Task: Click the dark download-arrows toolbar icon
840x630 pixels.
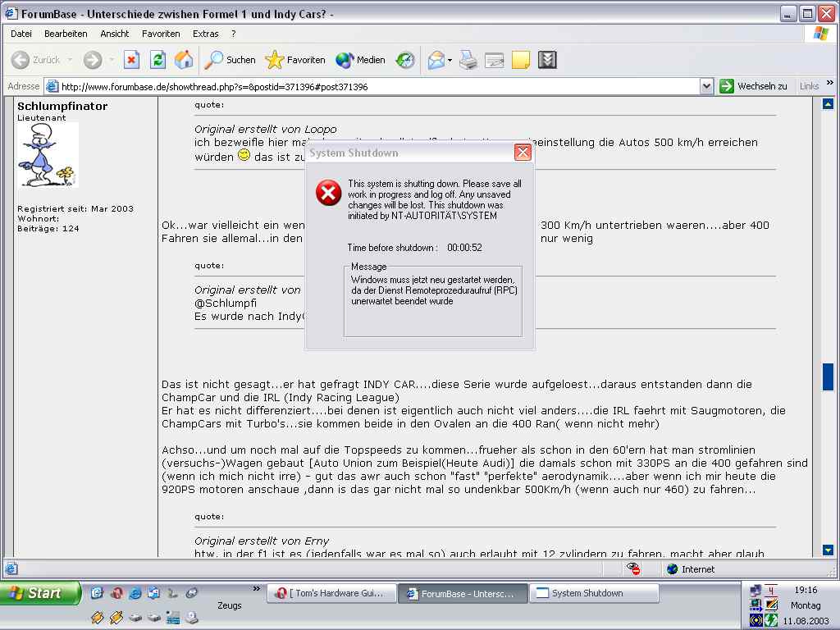Action: 547,60
